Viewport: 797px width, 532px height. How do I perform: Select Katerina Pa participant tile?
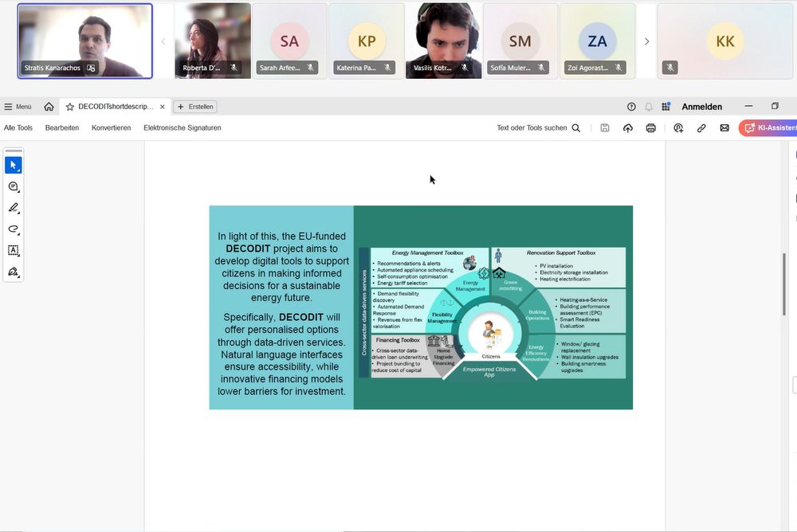[367, 41]
